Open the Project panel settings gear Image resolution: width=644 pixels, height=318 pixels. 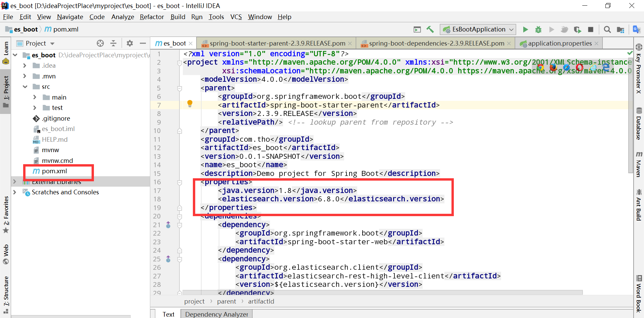(129, 43)
